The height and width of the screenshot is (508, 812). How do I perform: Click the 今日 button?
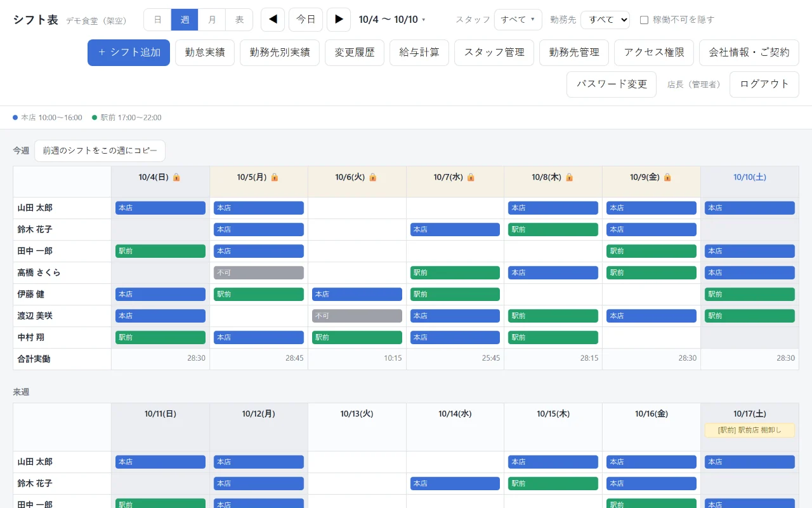[306, 20]
